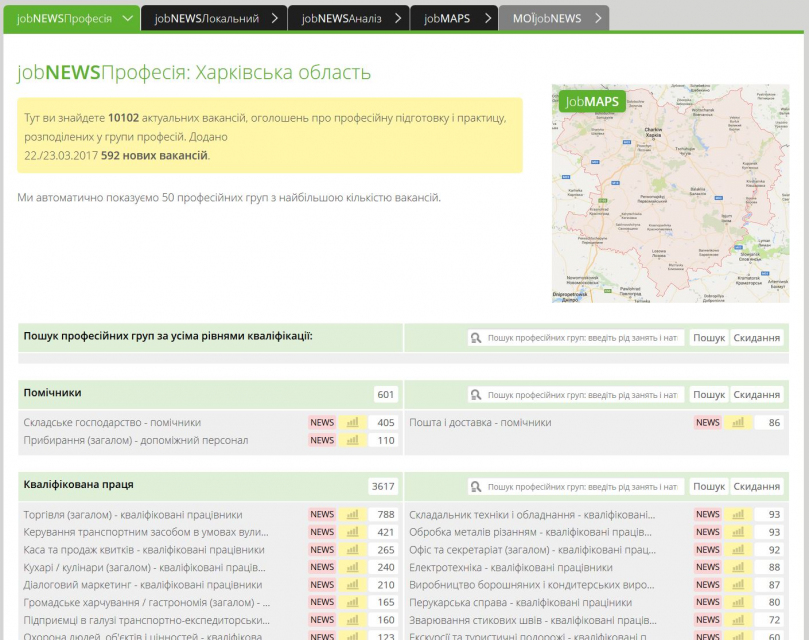
Task: Open chart icon for Кухарі / кулінари
Action: (352, 567)
